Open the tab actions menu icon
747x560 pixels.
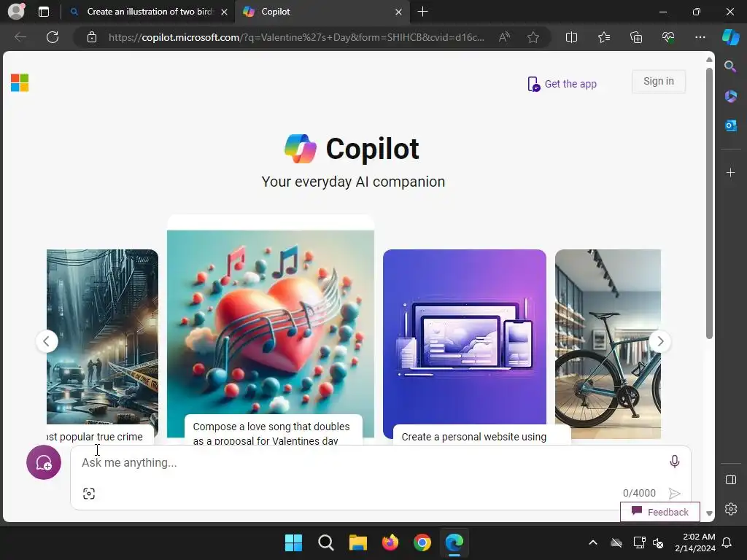[x=44, y=12]
